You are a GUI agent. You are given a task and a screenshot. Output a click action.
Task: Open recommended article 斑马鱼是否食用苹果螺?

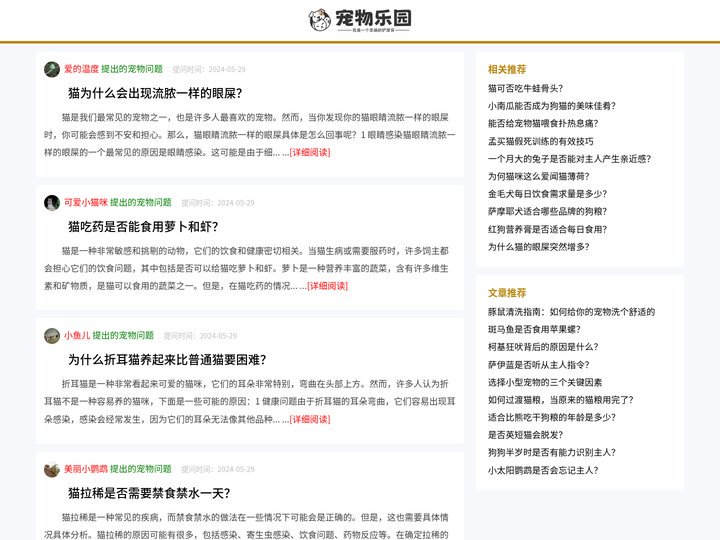coord(534,329)
